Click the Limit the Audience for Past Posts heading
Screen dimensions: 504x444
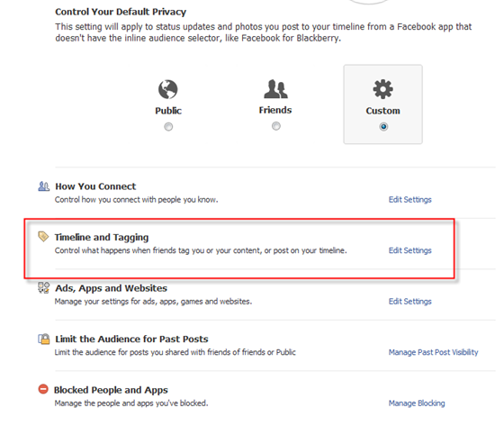(131, 339)
